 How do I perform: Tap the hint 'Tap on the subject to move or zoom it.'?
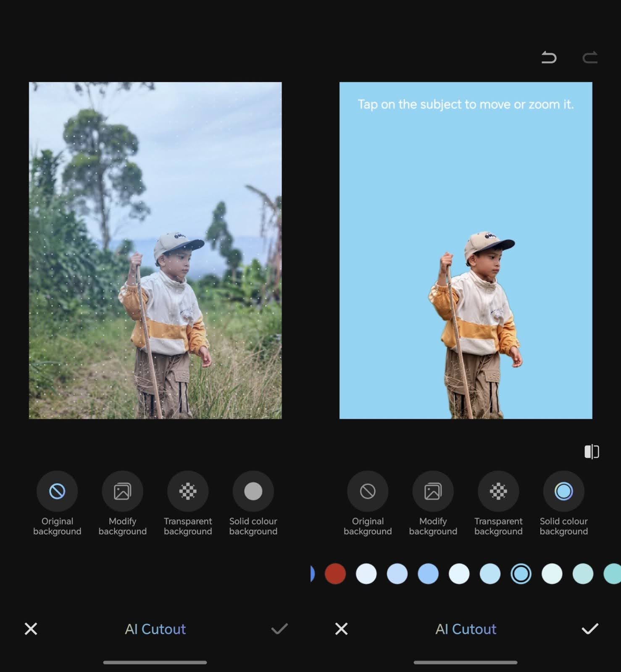[x=466, y=104]
